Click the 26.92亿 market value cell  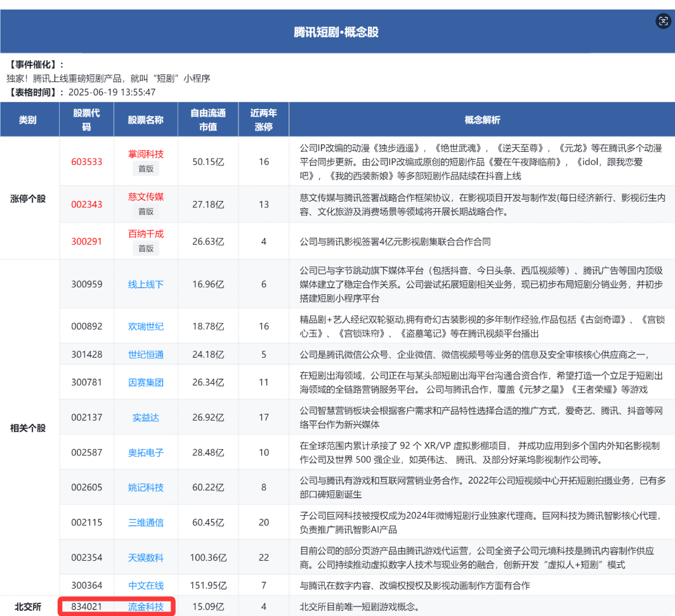[x=208, y=417]
